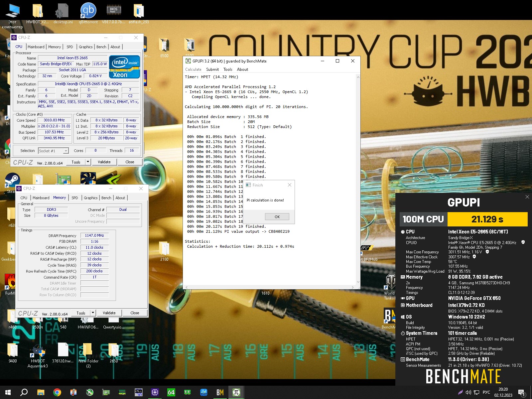Switch to SPD tab in top CPU-Z window
The image size is (532, 399).
pyautogui.click(x=69, y=47)
